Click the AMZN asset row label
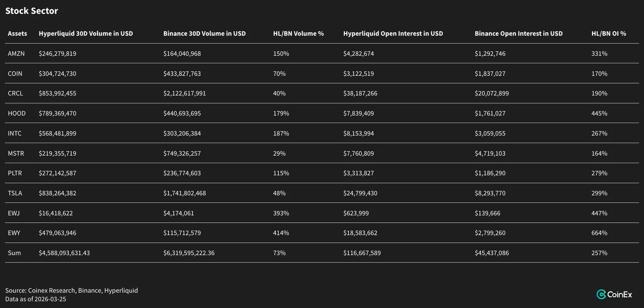644x308 pixels. click(x=16, y=54)
